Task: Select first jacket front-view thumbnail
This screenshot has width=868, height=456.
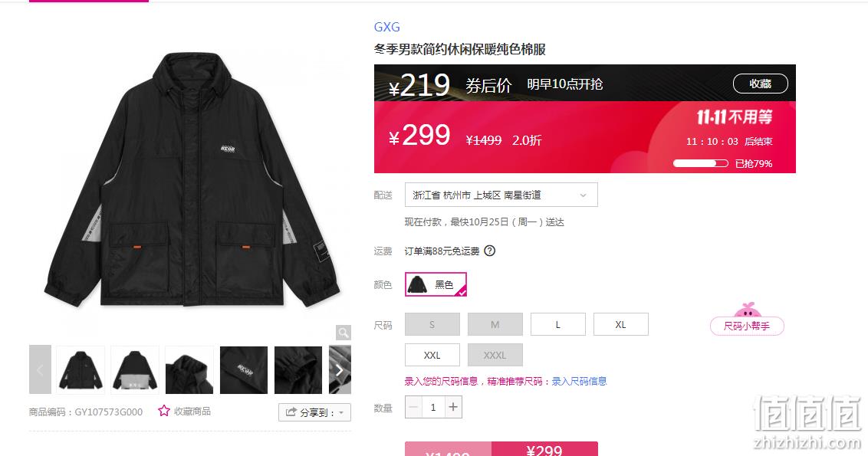Action: coord(81,370)
